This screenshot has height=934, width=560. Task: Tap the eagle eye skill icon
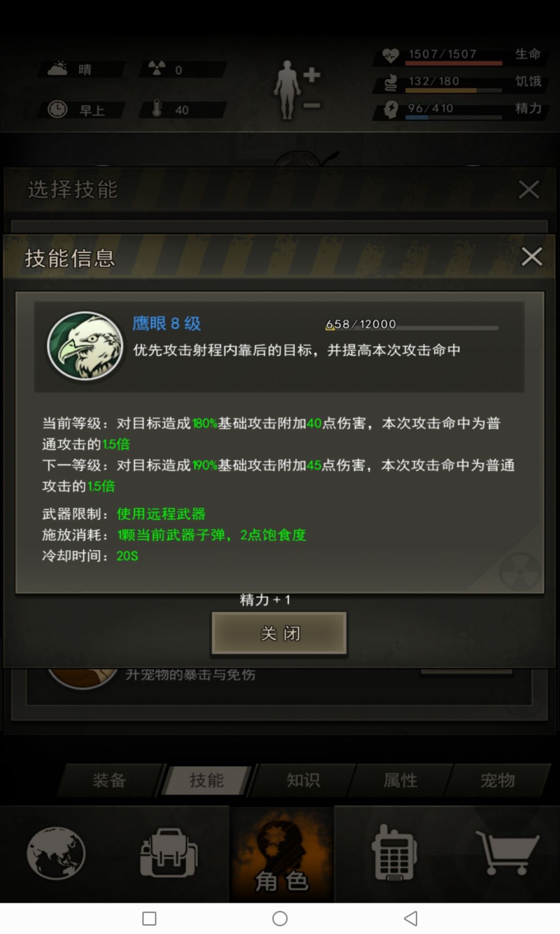(x=85, y=346)
